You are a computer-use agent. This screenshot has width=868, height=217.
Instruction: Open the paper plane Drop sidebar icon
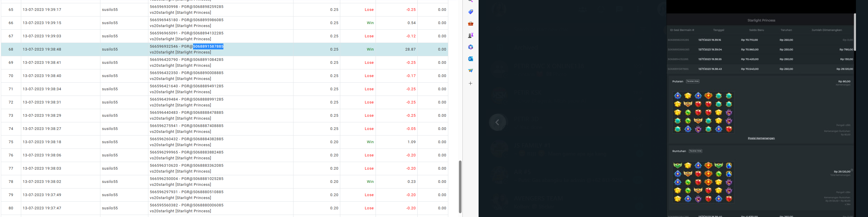coord(470,71)
